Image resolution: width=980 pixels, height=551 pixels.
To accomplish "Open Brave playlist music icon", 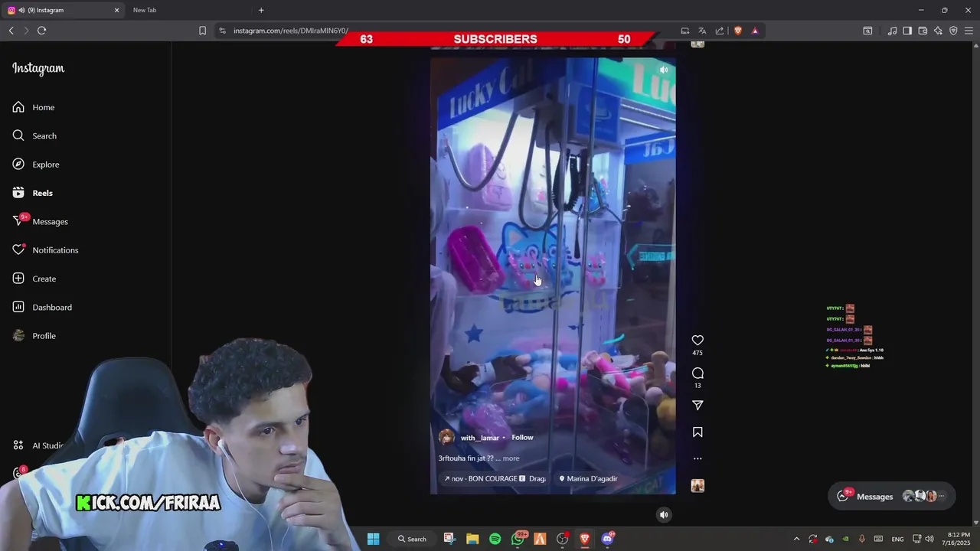I will click(892, 31).
